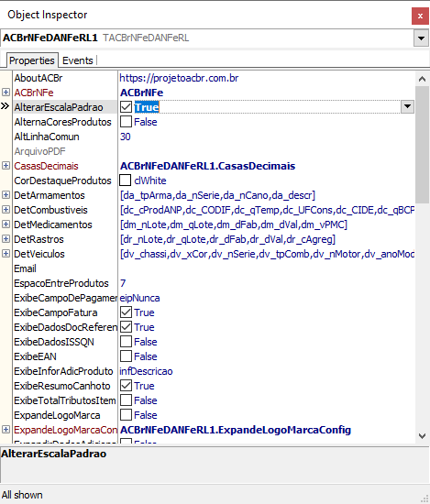Select the AltLinhaComun value 30
The width and height of the screenshot is (430, 504).
126,137
